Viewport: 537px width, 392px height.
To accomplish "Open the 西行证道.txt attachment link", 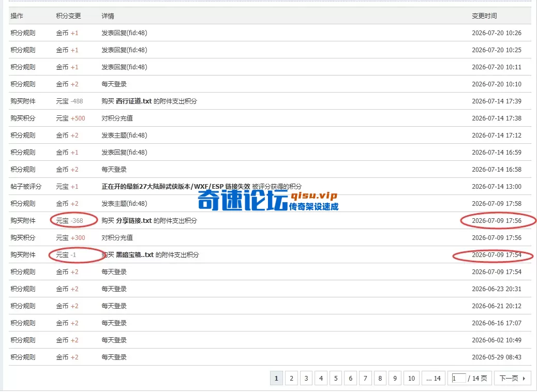I will click(134, 101).
